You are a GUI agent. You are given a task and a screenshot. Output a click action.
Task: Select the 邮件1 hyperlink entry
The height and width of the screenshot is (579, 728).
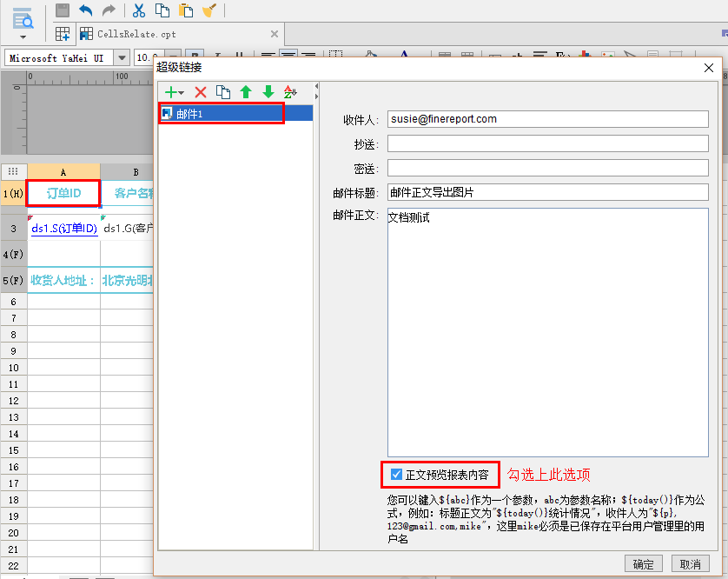coord(235,113)
